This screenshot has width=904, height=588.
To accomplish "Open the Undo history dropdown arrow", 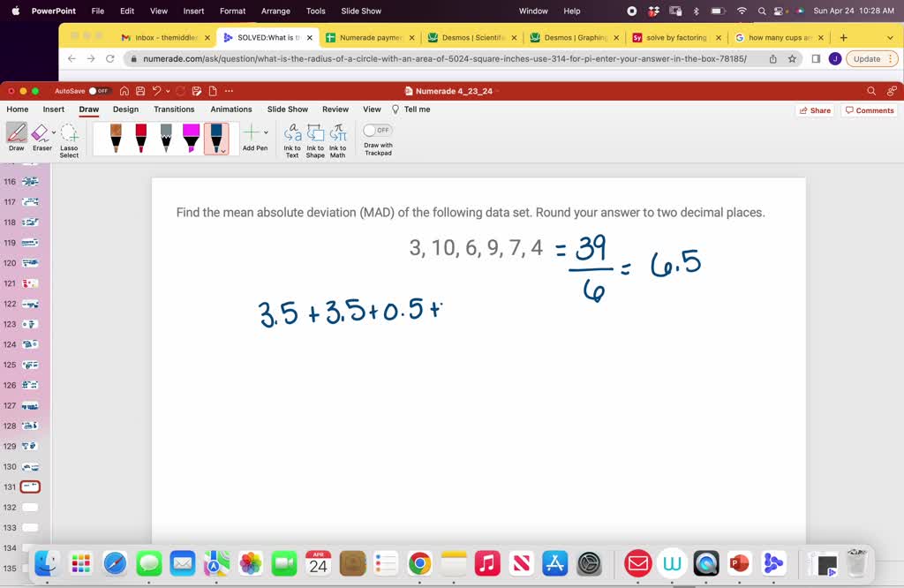I will pyautogui.click(x=168, y=91).
